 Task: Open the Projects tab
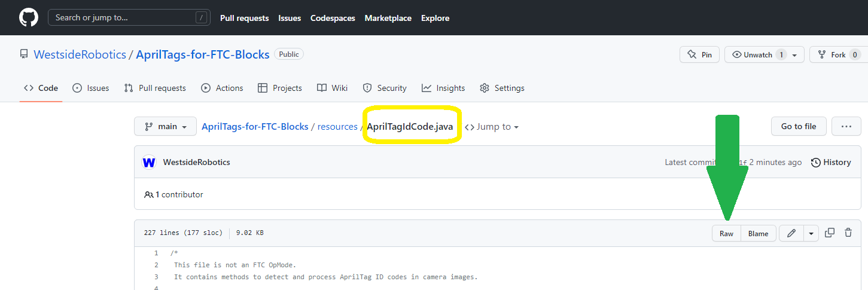(279, 88)
